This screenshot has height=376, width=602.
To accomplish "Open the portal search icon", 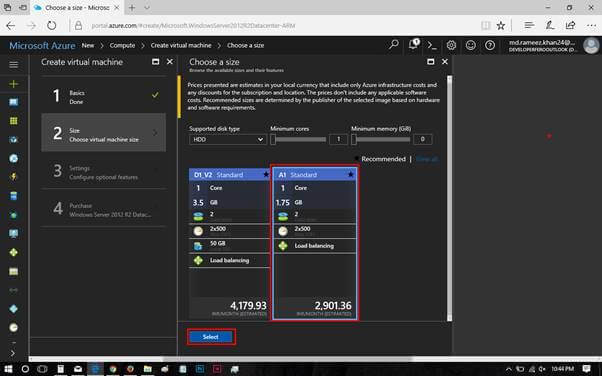I will point(394,45).
